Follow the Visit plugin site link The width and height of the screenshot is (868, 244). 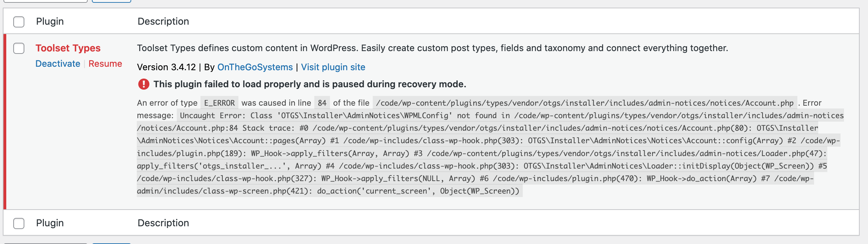point(333,67)
